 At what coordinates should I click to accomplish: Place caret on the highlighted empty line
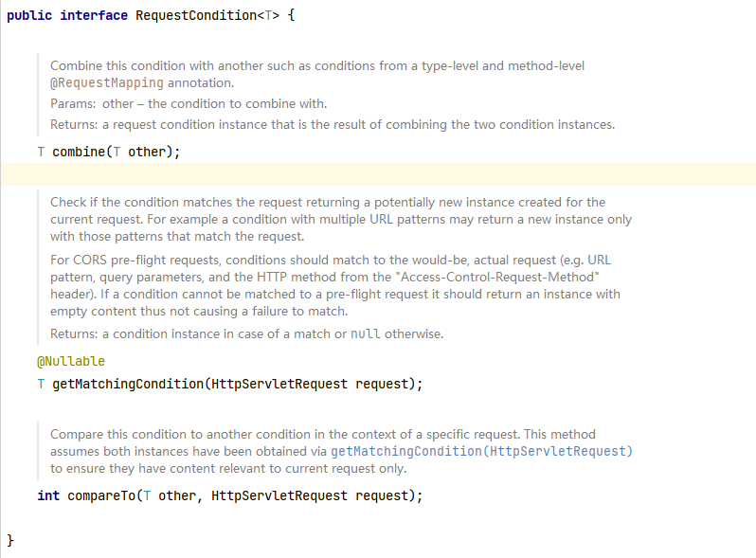click(378, 174)
